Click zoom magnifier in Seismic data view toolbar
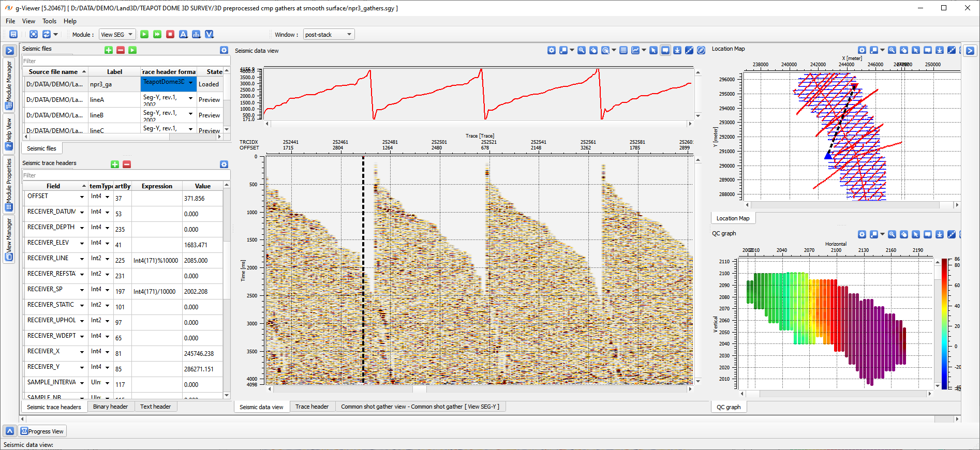The width and height of the screenshot is (980, 450). pos(582,50)
